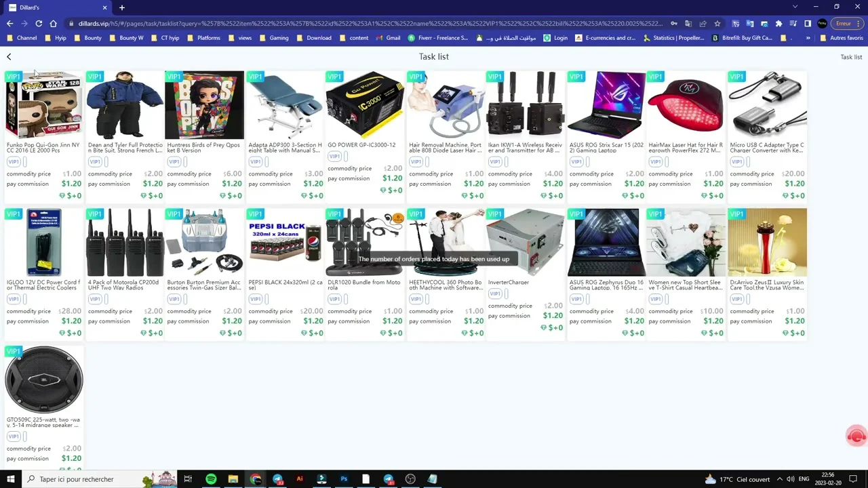Viewport: 868px width, 488px height.
Task: Open the Motorola CP200d radios image
Action: point(125,243)
